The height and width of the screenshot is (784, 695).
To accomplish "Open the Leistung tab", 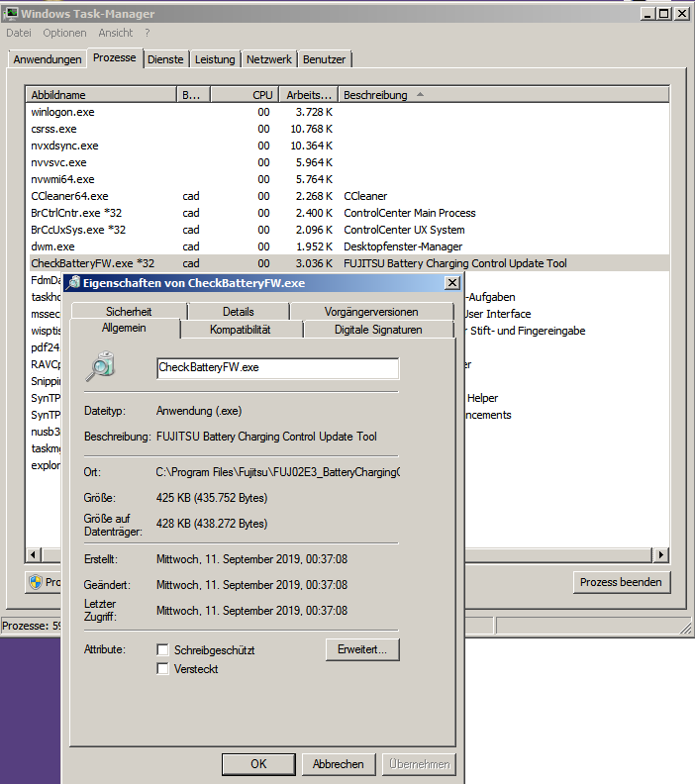I will point(215,59).
